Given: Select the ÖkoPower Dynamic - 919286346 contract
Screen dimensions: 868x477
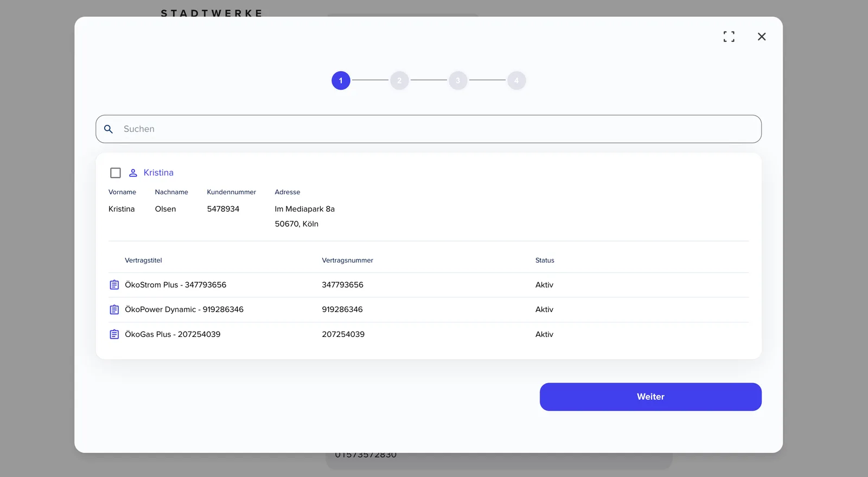Looking at the screenshot, I should tap(184, 309).
